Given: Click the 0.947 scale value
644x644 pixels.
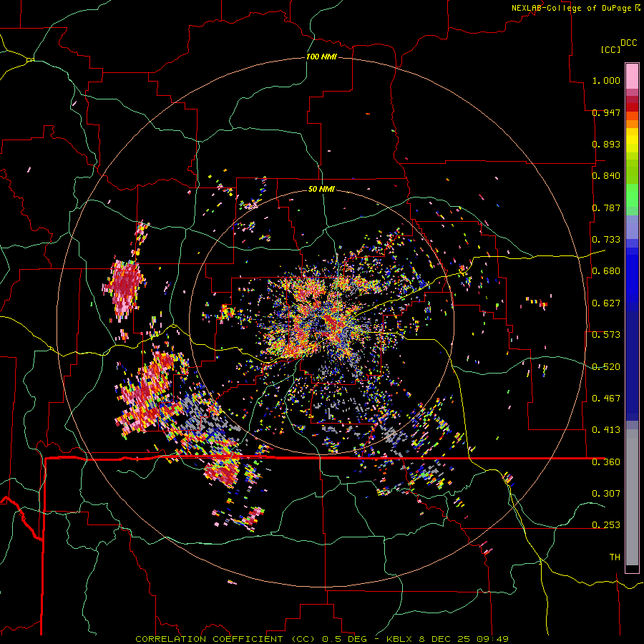Looking at the screenshot, I should [x=606, y=112].
